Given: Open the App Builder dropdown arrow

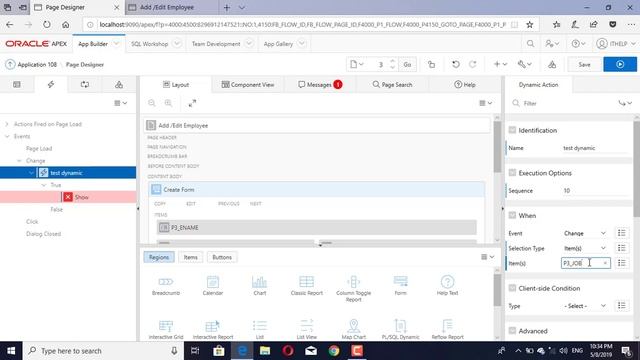Looking at the screenshot, I should pos(116,44).
